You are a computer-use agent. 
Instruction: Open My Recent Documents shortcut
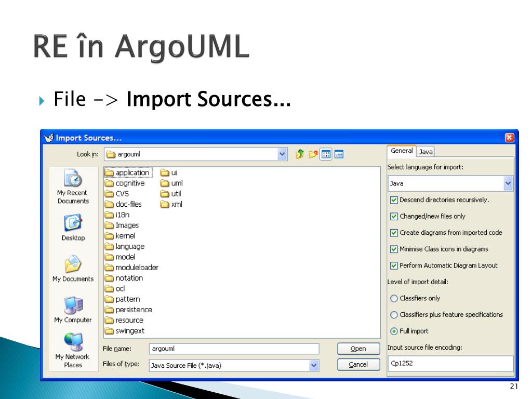point(73,187)
